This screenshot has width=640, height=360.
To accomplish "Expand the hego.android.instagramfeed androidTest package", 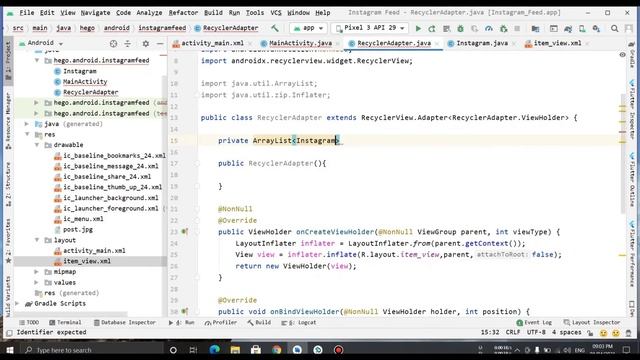I will (37, 102).
